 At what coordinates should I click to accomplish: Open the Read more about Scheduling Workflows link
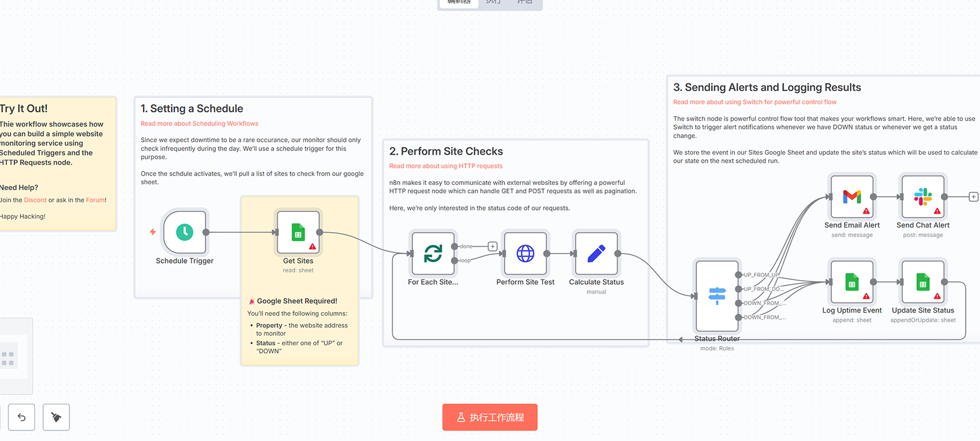click(x=199, y=124)
